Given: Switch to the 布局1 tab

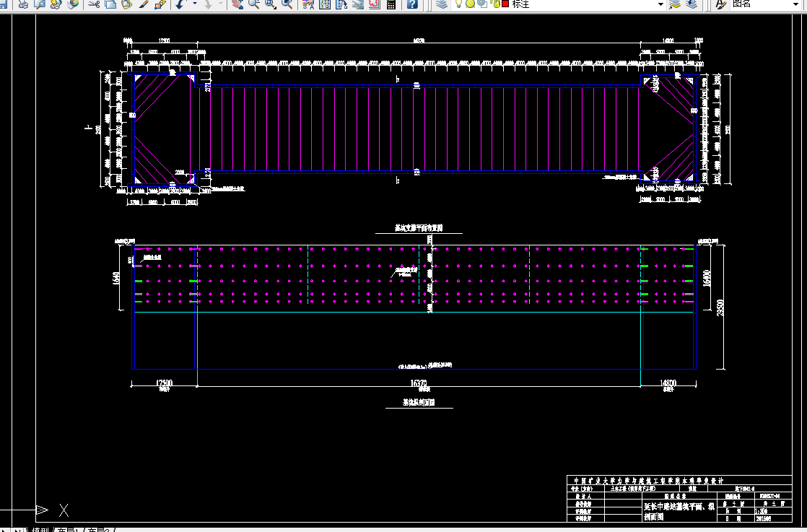Looking at the screenshot, I should click(x=68, y=529).
